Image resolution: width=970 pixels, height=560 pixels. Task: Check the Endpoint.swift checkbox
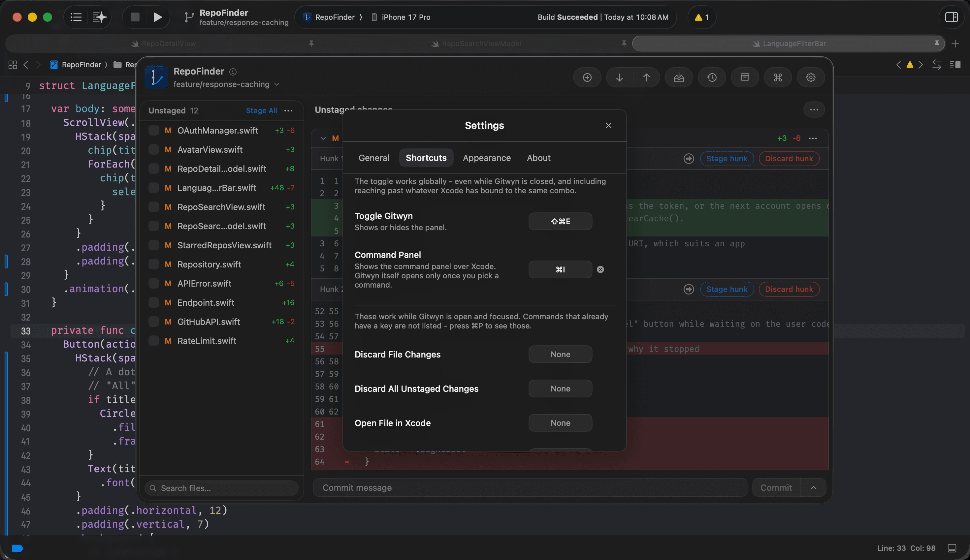[153, 302]
